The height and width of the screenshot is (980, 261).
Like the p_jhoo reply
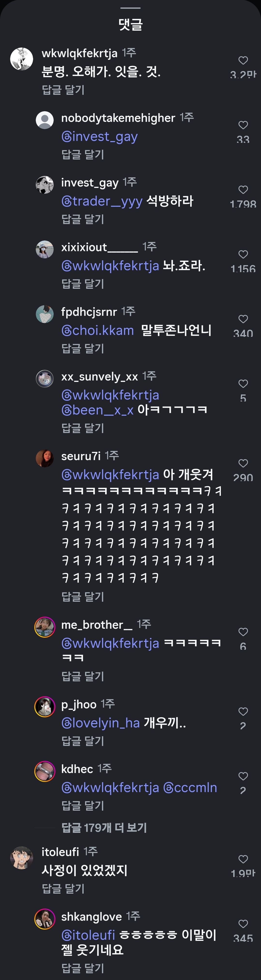(243, 711)
